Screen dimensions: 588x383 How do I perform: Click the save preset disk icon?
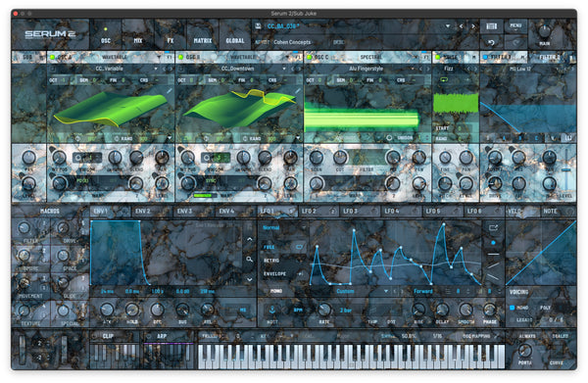(258, 25)
